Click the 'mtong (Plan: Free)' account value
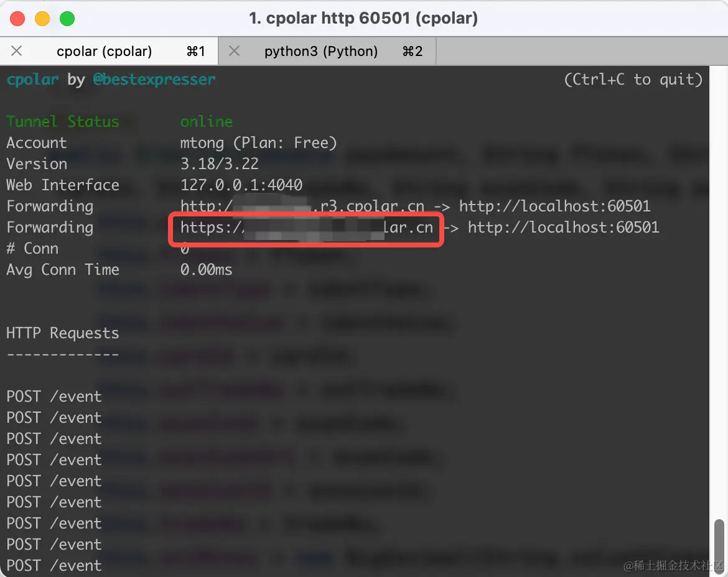728x577 pixels. pyautogui.click(x=259, y=143)
